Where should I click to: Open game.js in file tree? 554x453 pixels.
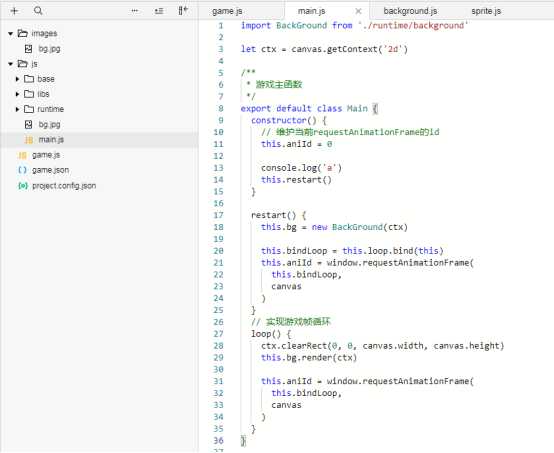(x=46, y=155)
